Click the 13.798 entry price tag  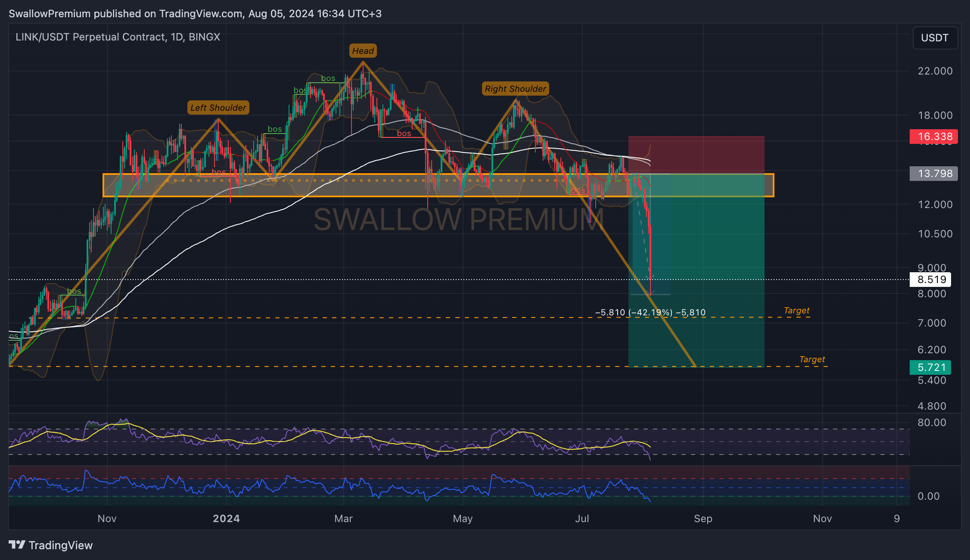coord(934,174)
